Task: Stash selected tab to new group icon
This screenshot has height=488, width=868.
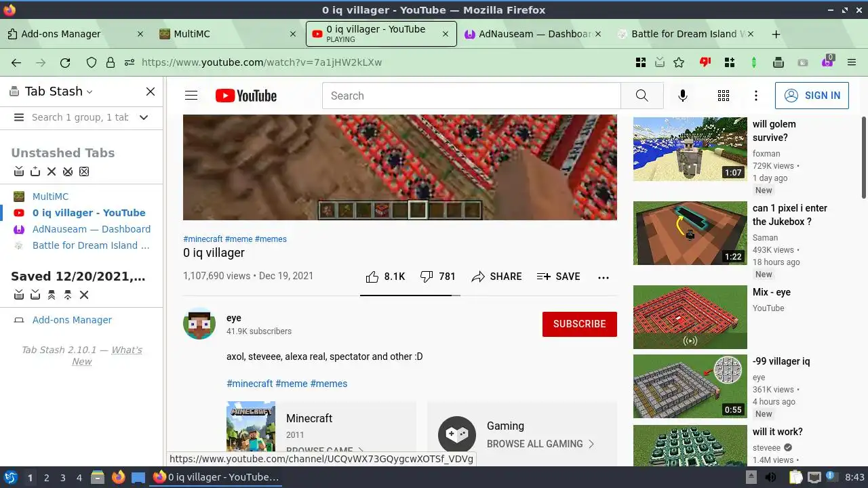Action: tap(35, 171)
